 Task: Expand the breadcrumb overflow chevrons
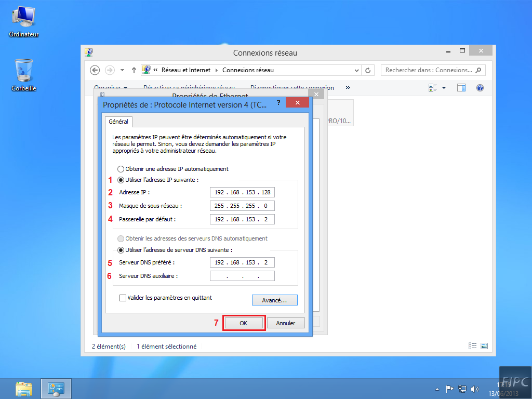pyautogui.click(x=155, y=70)
